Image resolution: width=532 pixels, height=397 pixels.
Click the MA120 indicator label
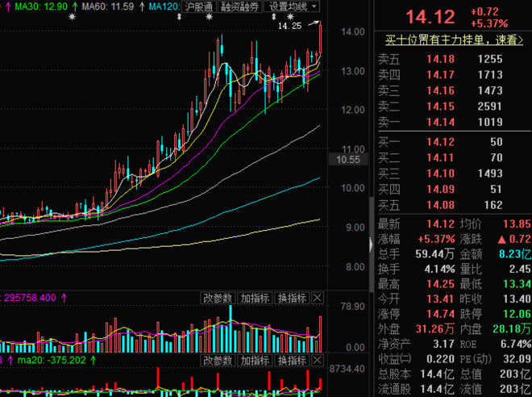pyautogui.click(x=164, y=6)
